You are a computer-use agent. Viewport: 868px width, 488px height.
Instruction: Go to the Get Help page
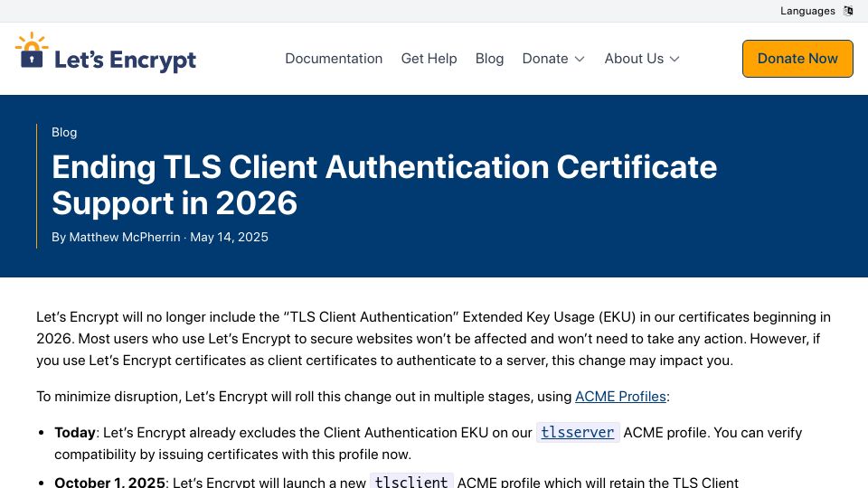point(429,59)
